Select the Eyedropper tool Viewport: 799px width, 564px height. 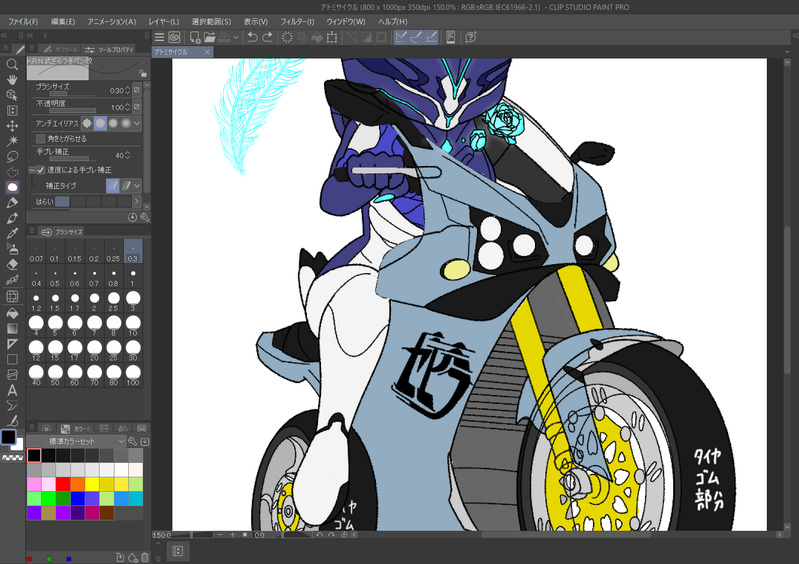pos(12,233)
